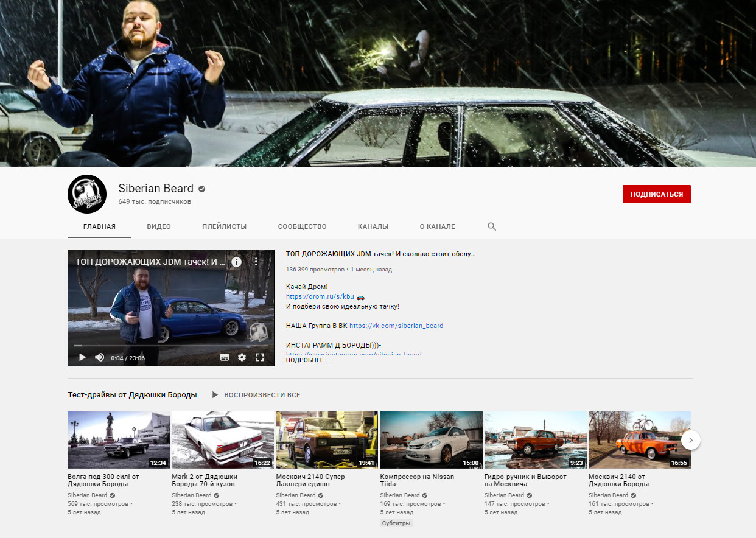Toggle subtitles in the video player
This screenshot has width=756, height=538.
point(225,357)
